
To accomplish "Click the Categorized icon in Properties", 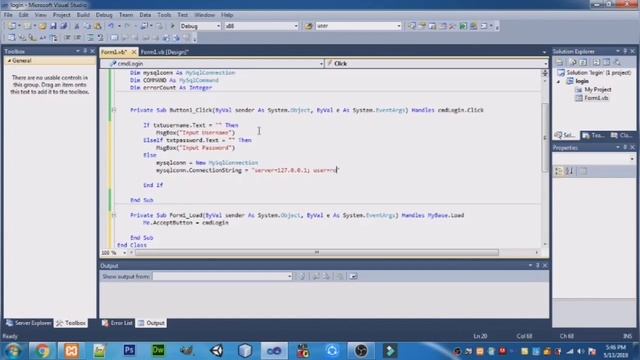I will (558, 171).
